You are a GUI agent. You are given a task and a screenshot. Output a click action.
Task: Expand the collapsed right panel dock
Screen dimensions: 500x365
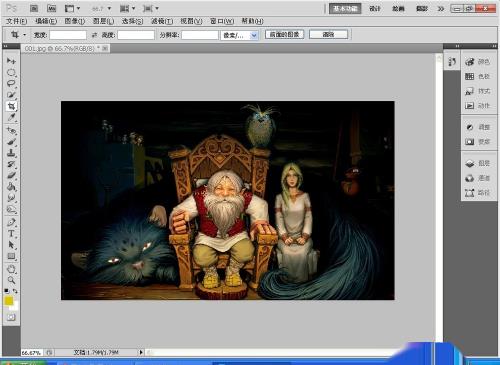tap(494, 46)
